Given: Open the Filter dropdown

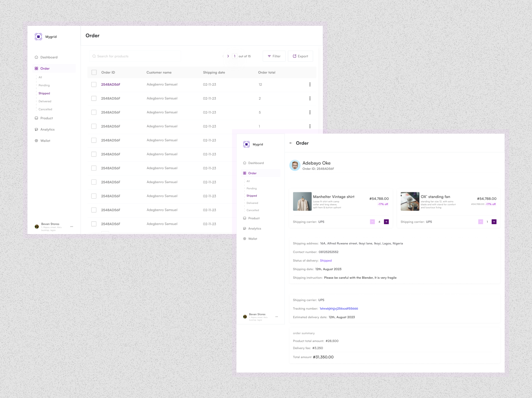Looking at the screenshot, I should pyautogui.click(x=274, y=56).
